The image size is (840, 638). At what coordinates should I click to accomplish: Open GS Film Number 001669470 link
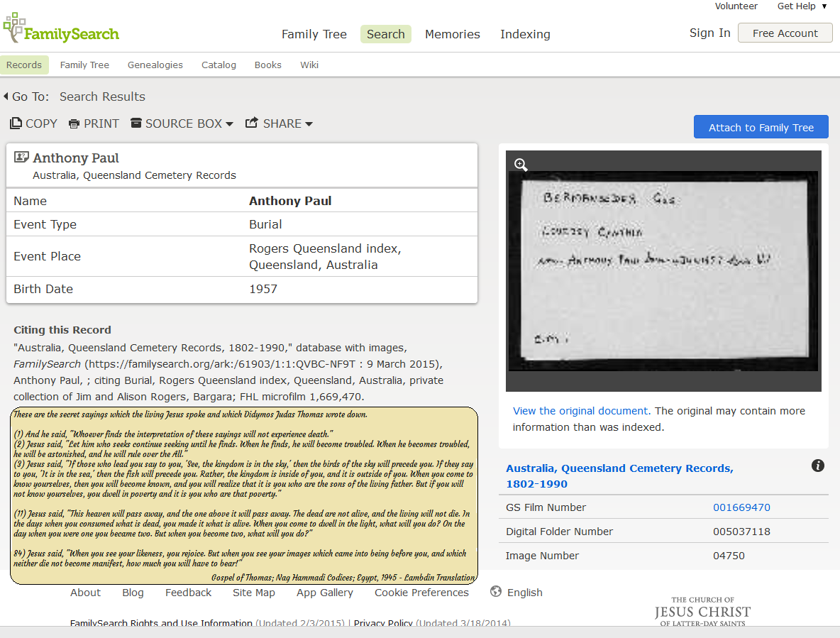click(x=741, y=507)
